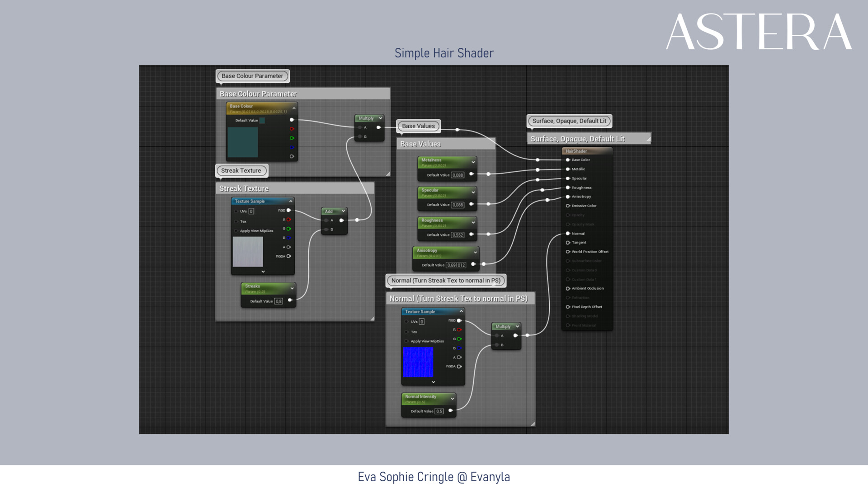Expand bottom chevron of Streak Texture Sample
Image resolution: width=868 pixels, height=488 pixels.
point(263,272)
